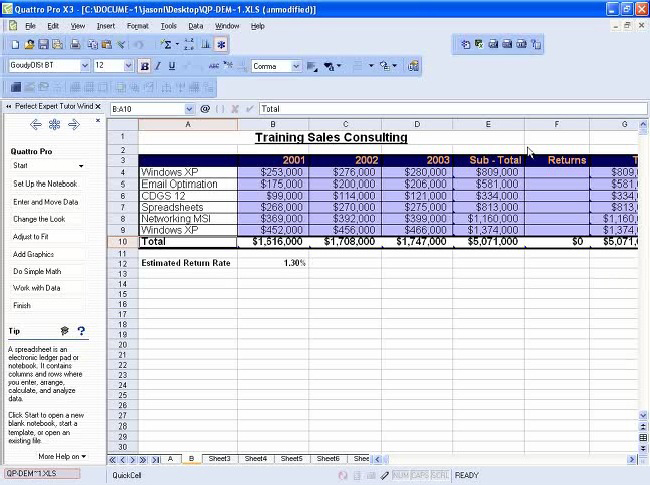This screenshot has height=485, width=650.
Task: Open the Edit menu
Action: (x=53, y=26)
